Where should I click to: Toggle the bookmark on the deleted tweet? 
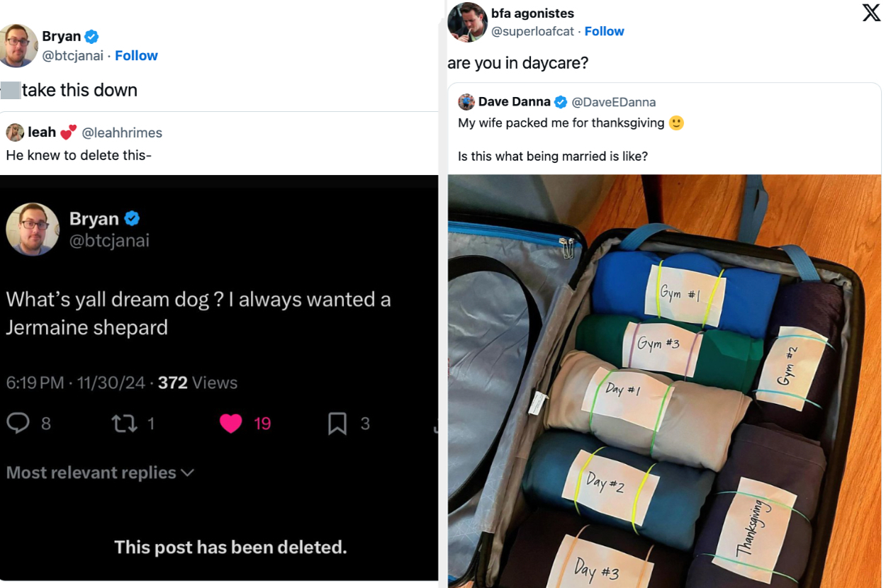[x=337, y=423]
